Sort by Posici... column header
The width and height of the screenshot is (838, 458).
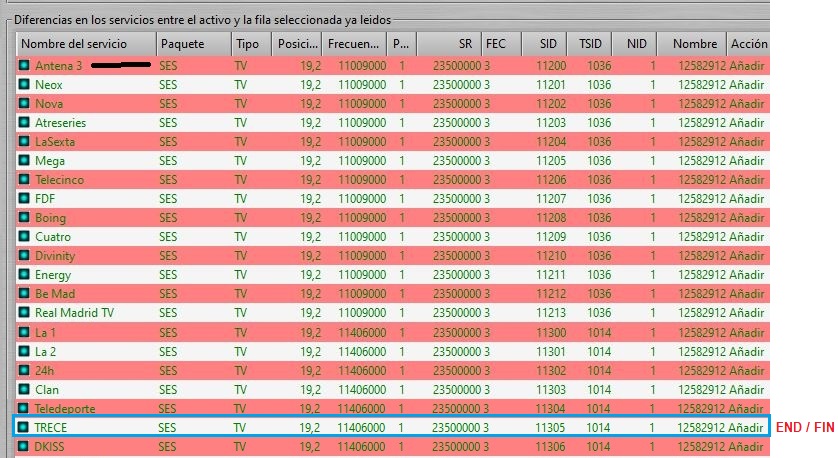tap(297, 44)
